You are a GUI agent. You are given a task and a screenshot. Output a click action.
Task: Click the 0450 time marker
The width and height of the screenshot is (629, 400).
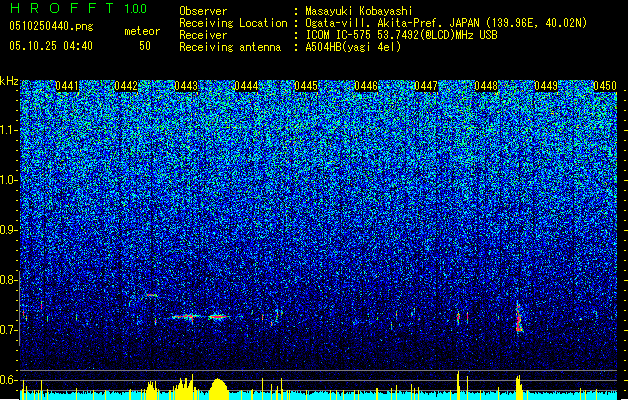click(605, 86)
